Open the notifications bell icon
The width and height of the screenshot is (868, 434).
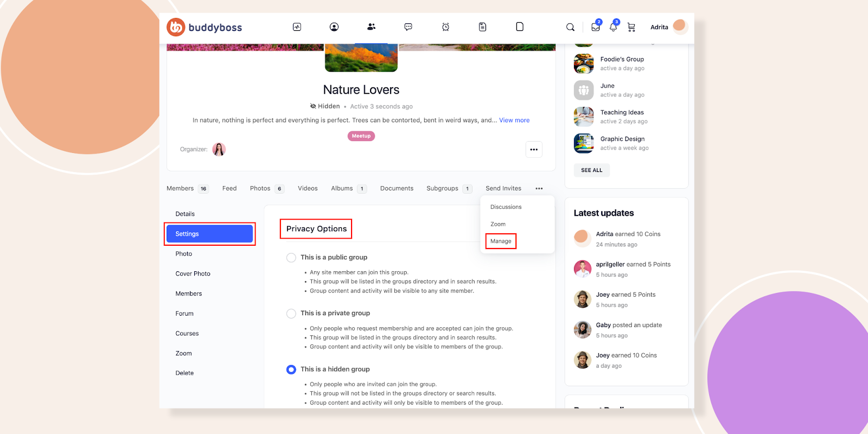point(614,27)
